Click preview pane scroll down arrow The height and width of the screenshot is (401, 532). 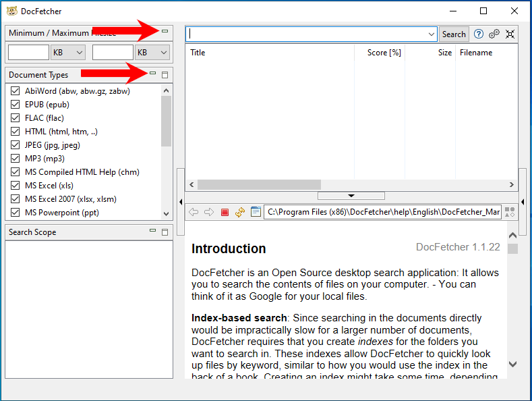click(512, 364)
